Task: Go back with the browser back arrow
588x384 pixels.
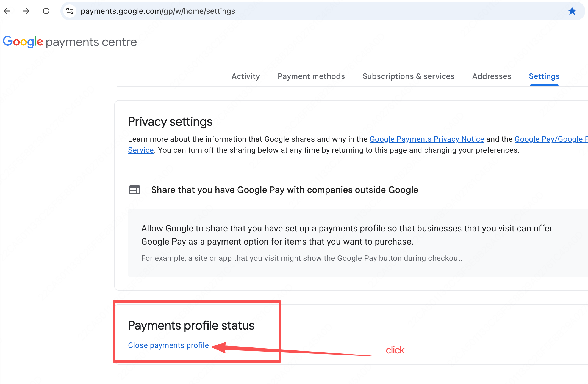Action: pyautogui.click(x=7, y=11)
